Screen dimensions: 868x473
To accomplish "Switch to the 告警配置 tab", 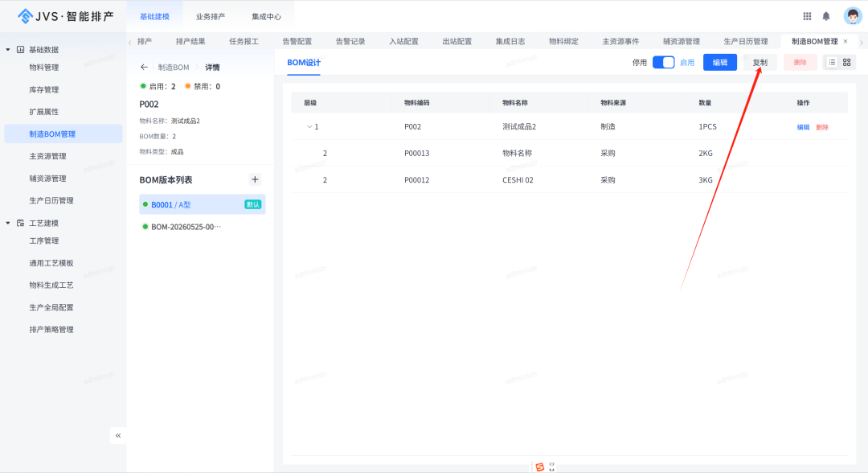I will click(297, 41).
